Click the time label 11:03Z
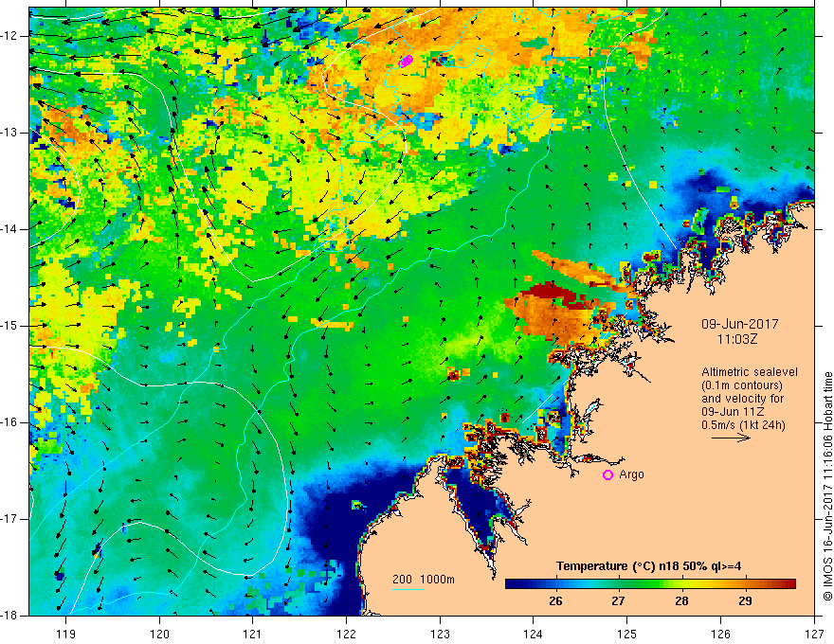 [736, 339]
